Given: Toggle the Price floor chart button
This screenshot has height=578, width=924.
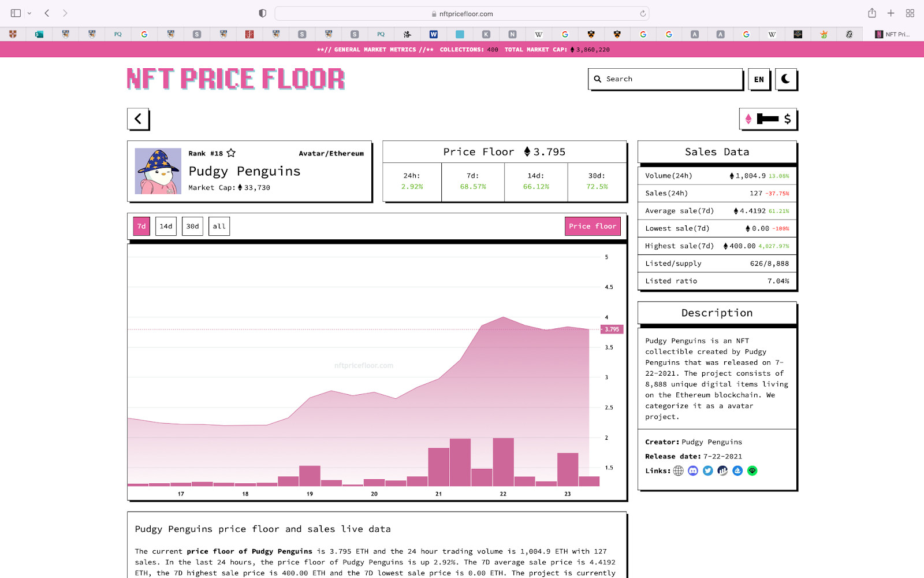Looking at the screenshot, I should (x=593, y=227).
